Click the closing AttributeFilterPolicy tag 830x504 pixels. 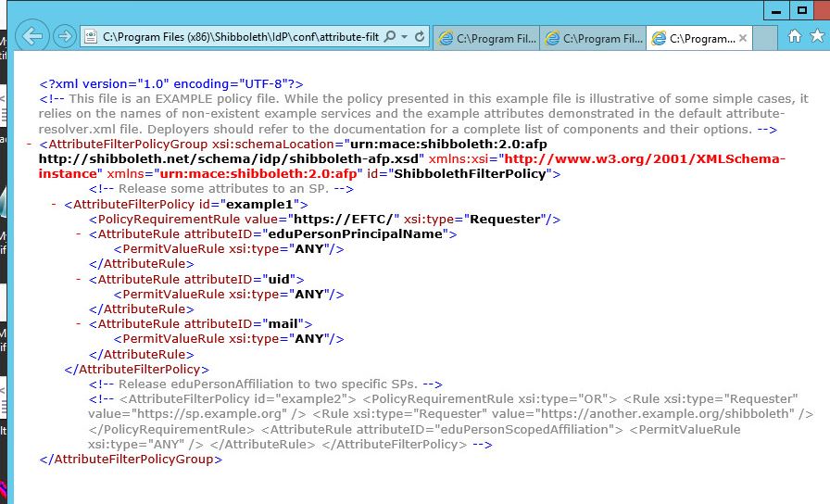click(x=136, y=369)
